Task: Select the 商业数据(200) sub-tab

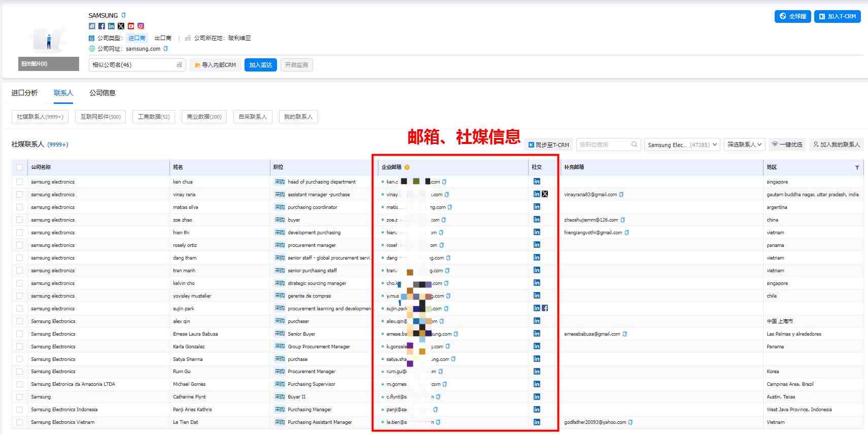Action: 204,117
